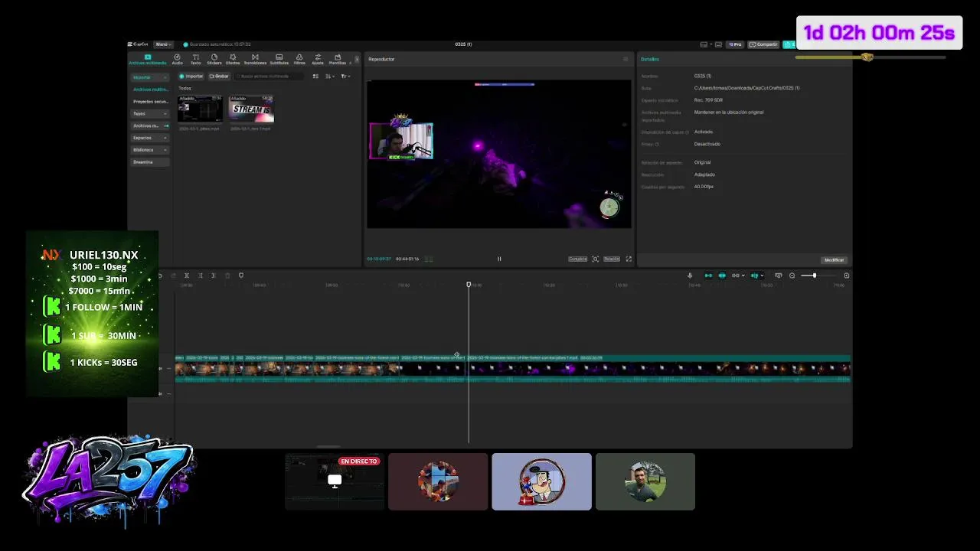Switch media grid view icon
Viewport: 980px width, 551px height.
(x=315, y=76)
